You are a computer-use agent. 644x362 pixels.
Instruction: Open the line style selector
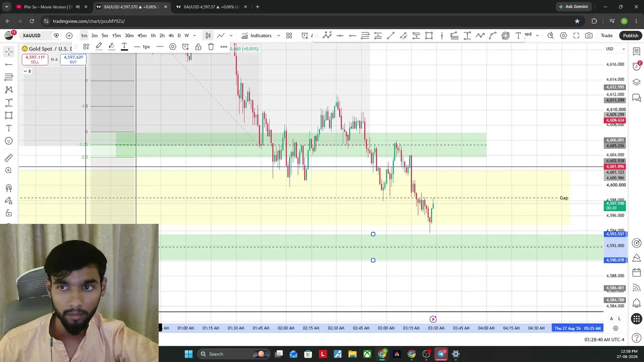(159, 47)
